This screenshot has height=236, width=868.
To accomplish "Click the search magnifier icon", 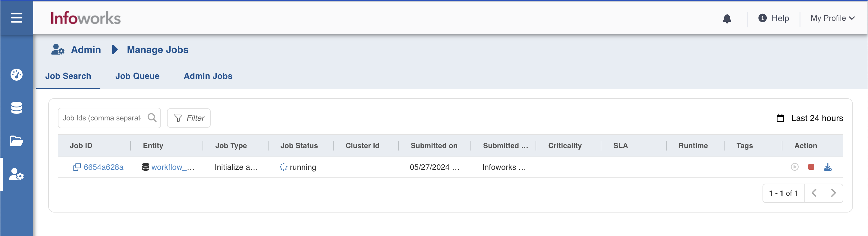I will pyautogui.click(x=152, y=117).
